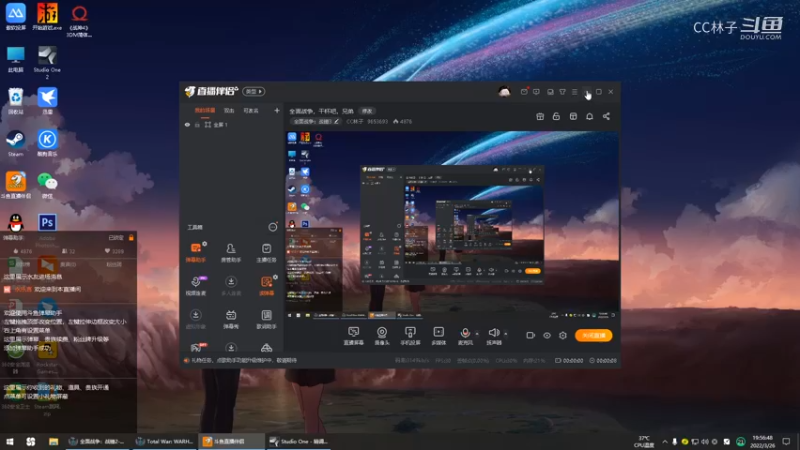800x450 pixels.
Task: Open the 视频连麦 video co-stream tool
Action: point(195,286)
